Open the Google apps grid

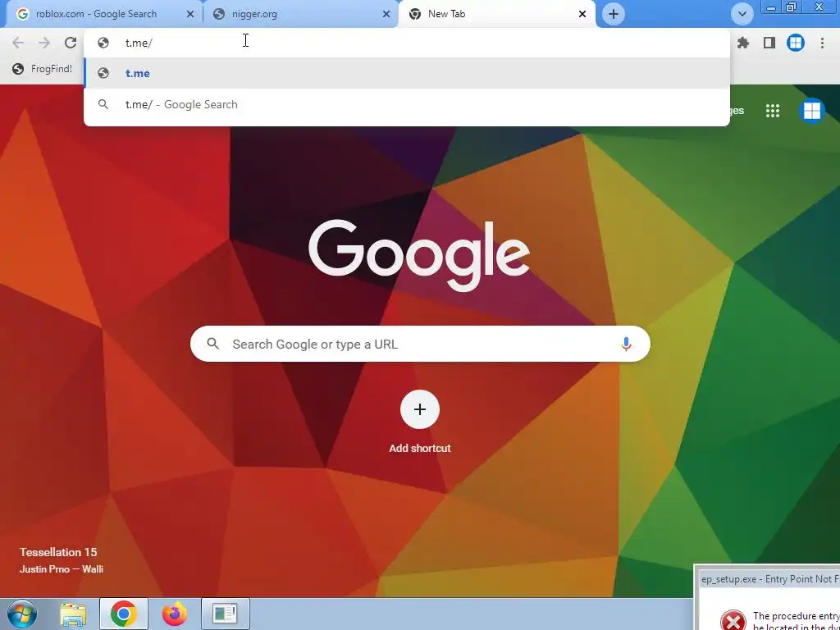[773, 111]
